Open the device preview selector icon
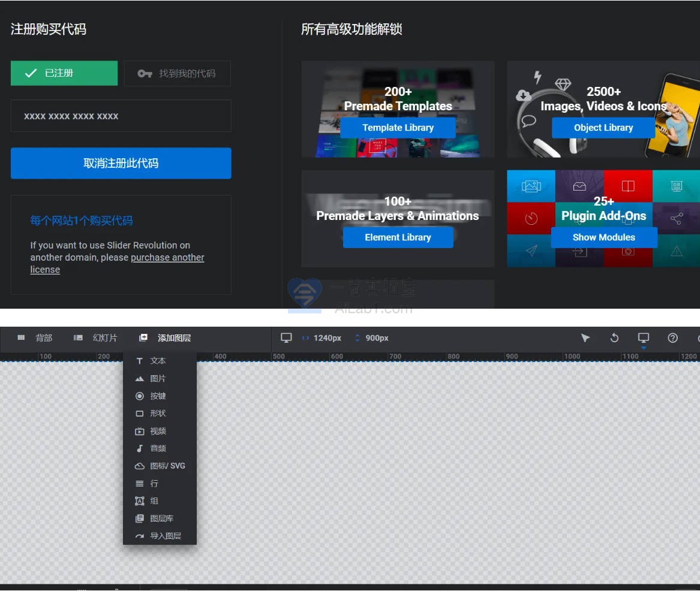This screenshot has width=700, height=591. [x=643, y=338]
